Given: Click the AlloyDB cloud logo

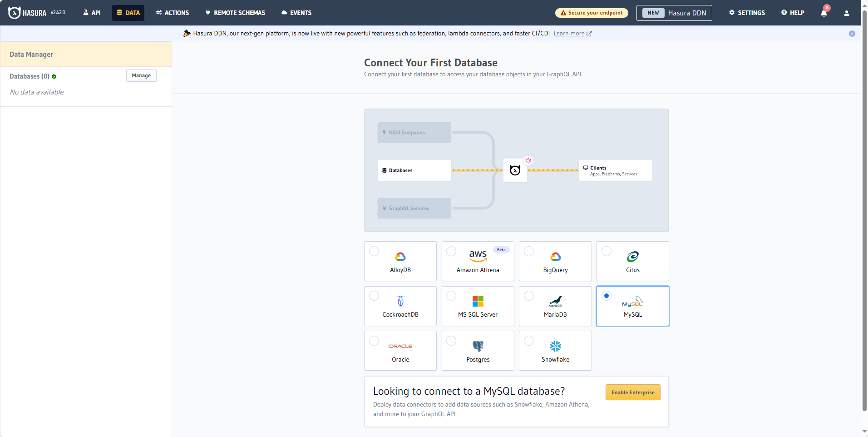Looking at the screenshot, I should (x=400, y=257).
